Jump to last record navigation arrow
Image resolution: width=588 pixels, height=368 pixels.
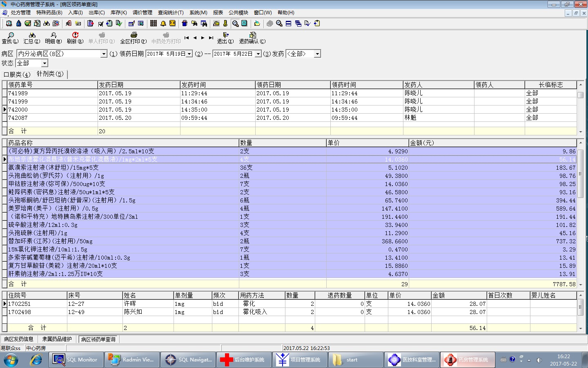point(211,38)
